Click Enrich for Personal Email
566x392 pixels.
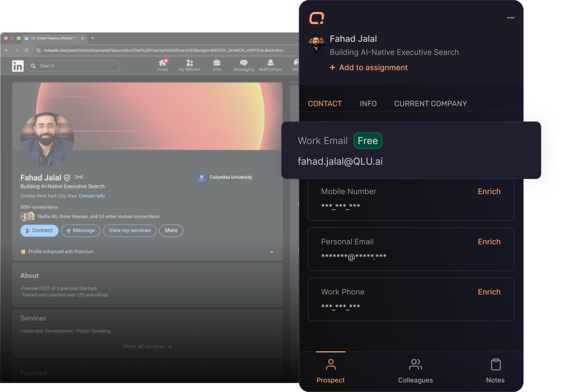489,242
